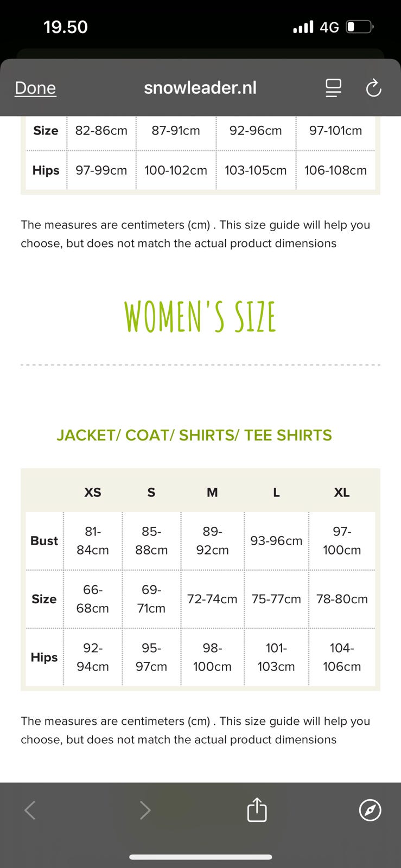The height and width of the screenshot is (868, 401).
Task: Tap the M column header
Action: (x=212, y=492)
